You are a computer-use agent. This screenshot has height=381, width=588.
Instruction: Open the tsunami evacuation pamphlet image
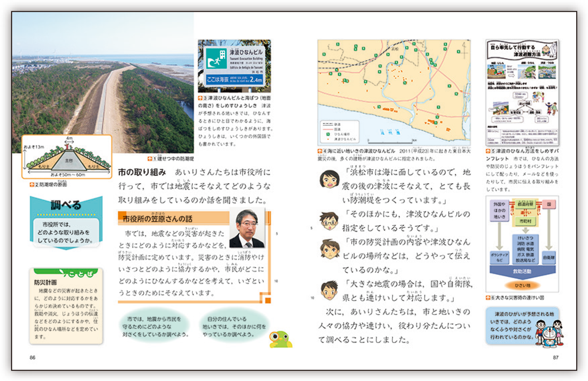click(x=522, y=92)
